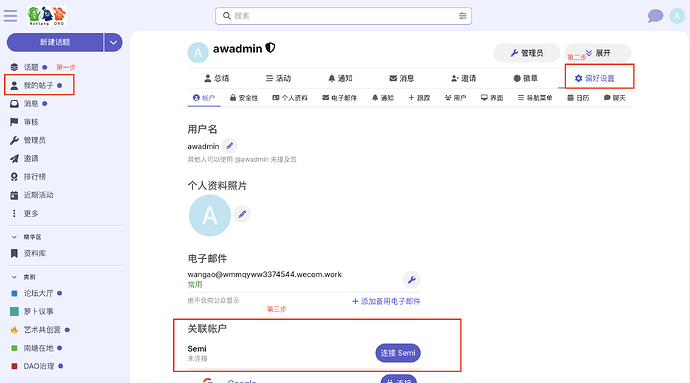Expand the profile with 展开 button
690x383 pixels.
[598, 53]
